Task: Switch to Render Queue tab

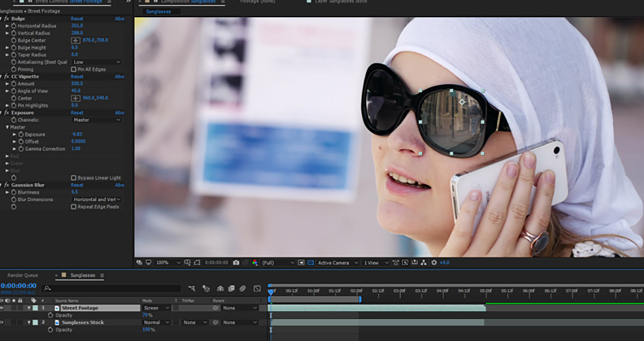Action: 23,275
